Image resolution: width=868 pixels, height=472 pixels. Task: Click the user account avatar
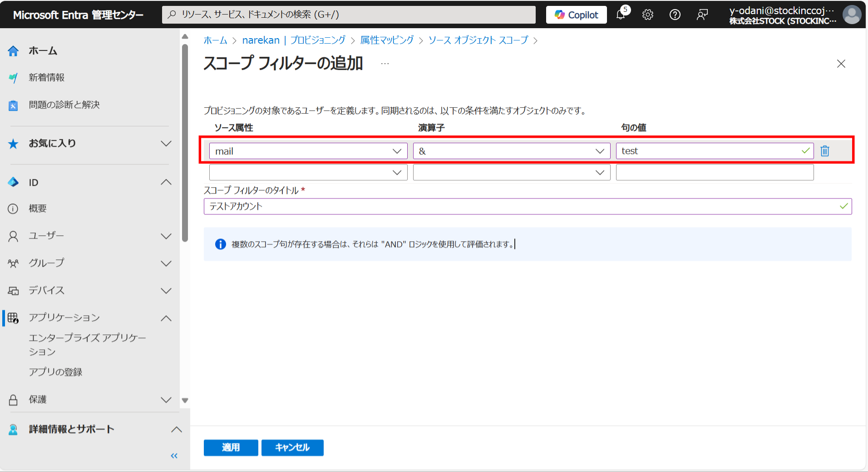(x=852, y=15)
